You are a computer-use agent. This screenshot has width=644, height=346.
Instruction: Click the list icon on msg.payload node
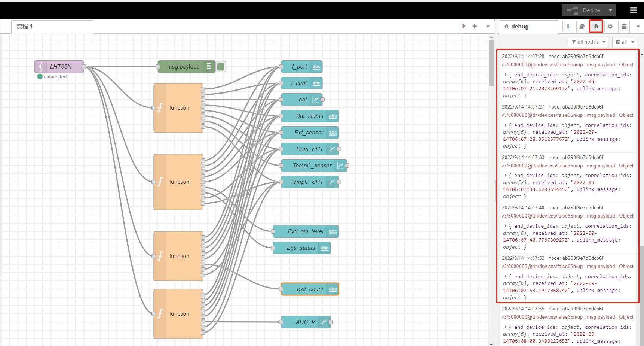pyautogui.click(x=209, y=67)
